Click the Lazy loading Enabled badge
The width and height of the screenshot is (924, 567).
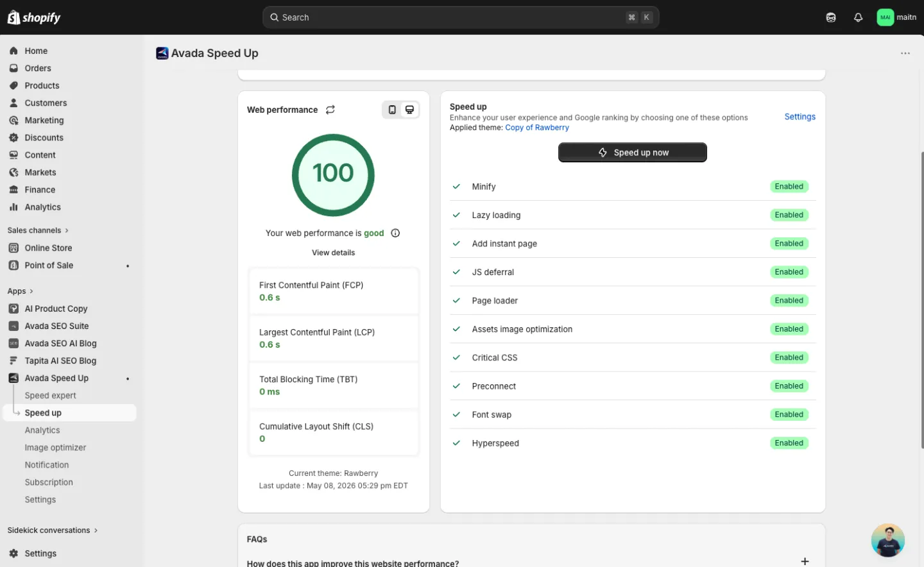tap(789, 215)
